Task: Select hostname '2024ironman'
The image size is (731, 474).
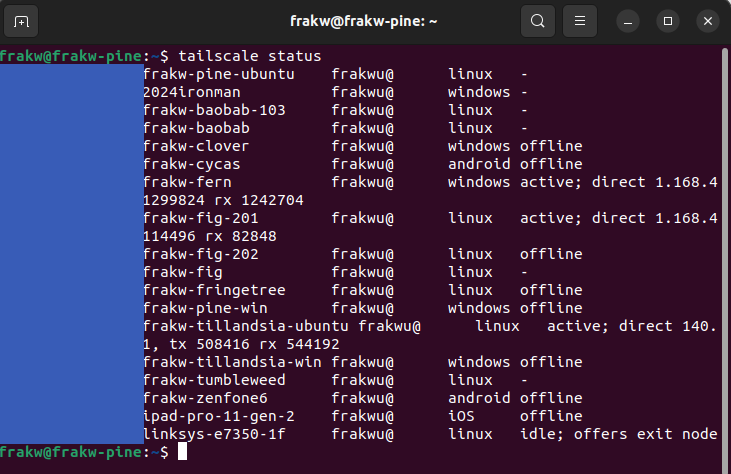Action: (192, 92)
